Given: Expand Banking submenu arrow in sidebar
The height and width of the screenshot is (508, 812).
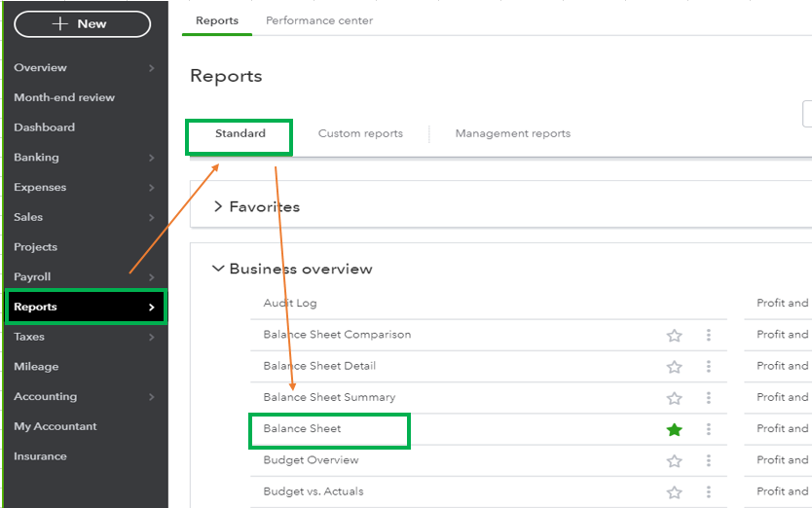Looking at the screenshot, I should pyautogui.click(x=151, y=158).
